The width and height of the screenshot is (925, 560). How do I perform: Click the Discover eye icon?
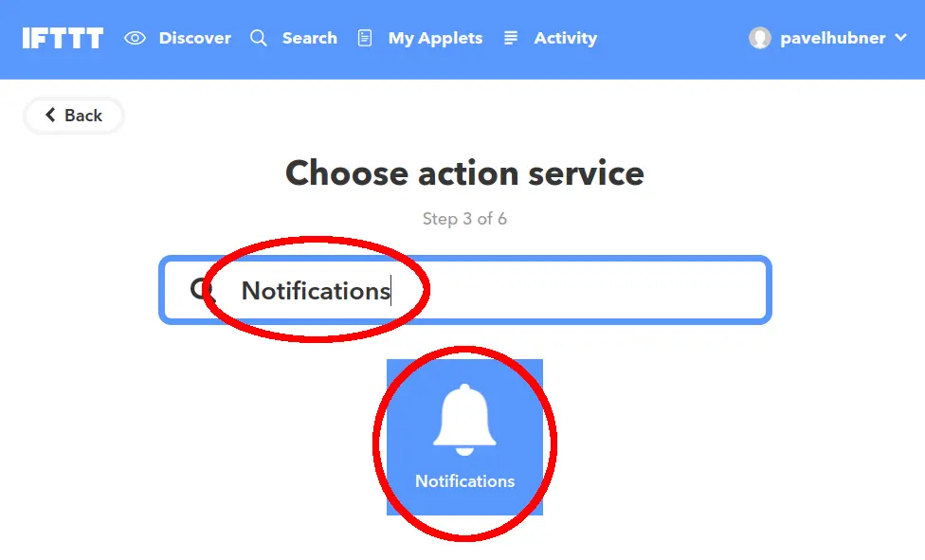pos(136,38)
